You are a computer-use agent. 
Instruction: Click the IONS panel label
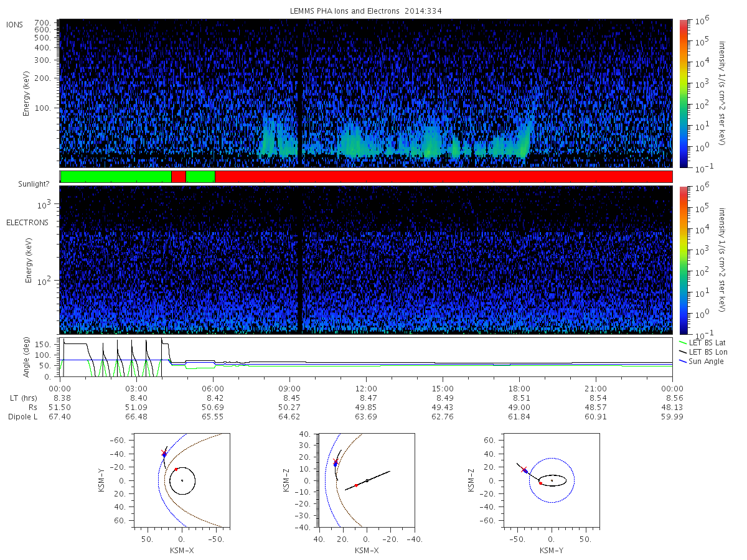[x=15, y=25]
